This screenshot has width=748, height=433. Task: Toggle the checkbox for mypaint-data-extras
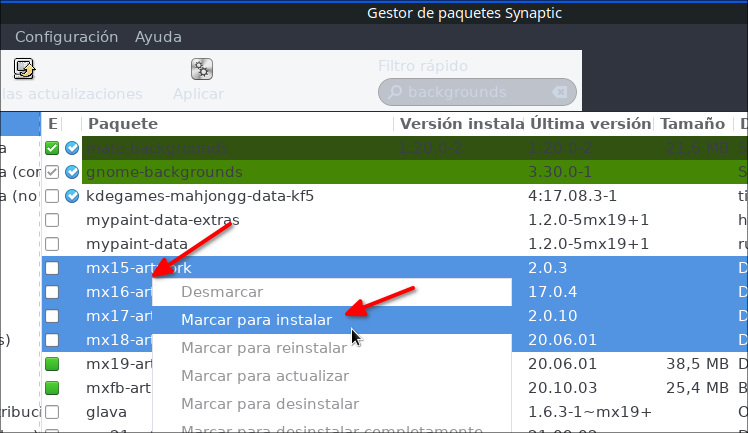coord(52,220)
